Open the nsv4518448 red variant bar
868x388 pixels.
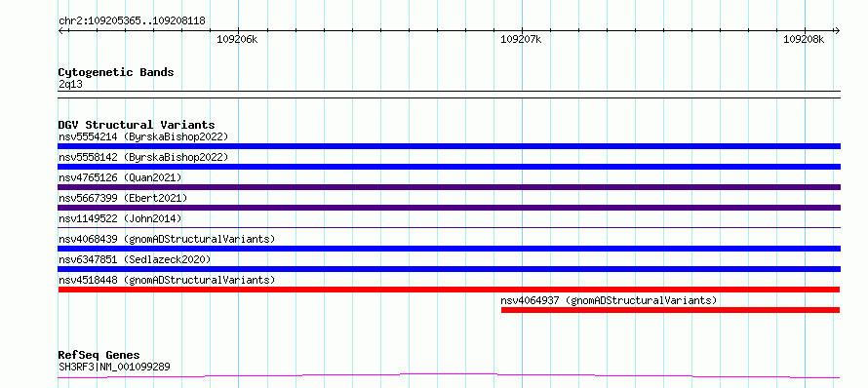pyautogui.click(x=449, y=290)
